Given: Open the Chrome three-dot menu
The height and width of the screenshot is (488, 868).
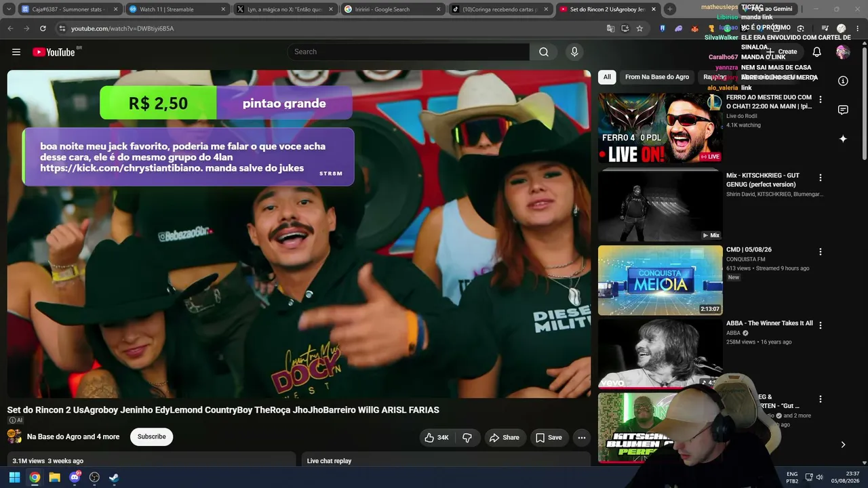Looking at the screenshot, I should (x=858, y=28).
